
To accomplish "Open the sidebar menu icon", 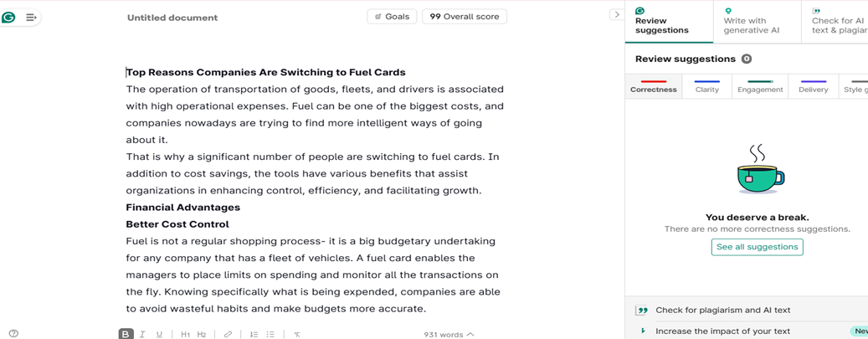I will coord(31,17).
